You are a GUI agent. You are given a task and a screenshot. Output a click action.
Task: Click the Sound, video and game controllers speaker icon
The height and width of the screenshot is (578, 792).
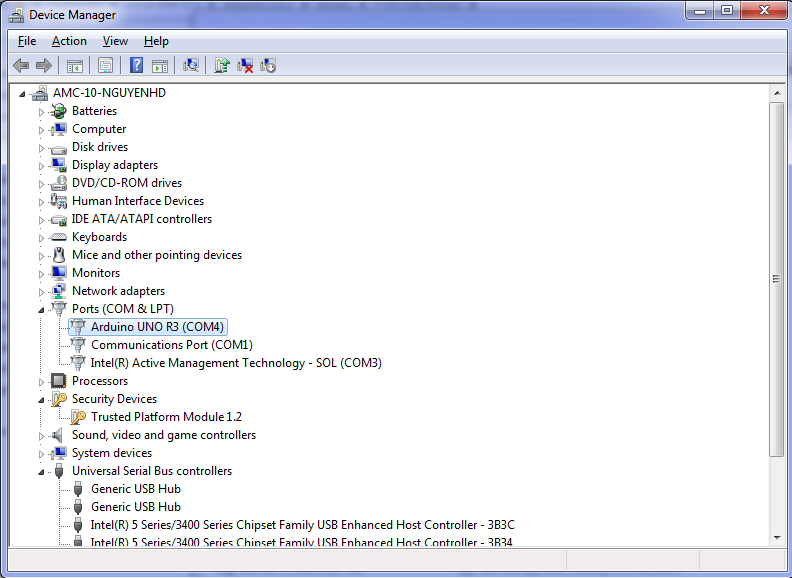point(58,435)
